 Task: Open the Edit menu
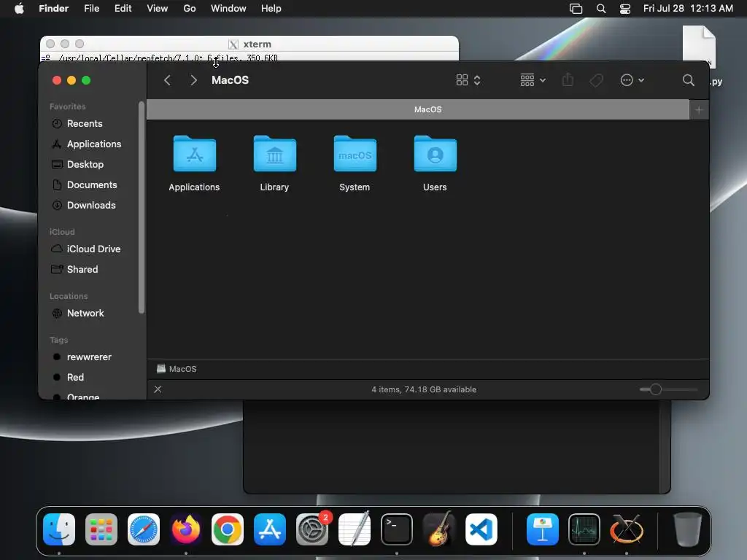[x=123, y=9]
